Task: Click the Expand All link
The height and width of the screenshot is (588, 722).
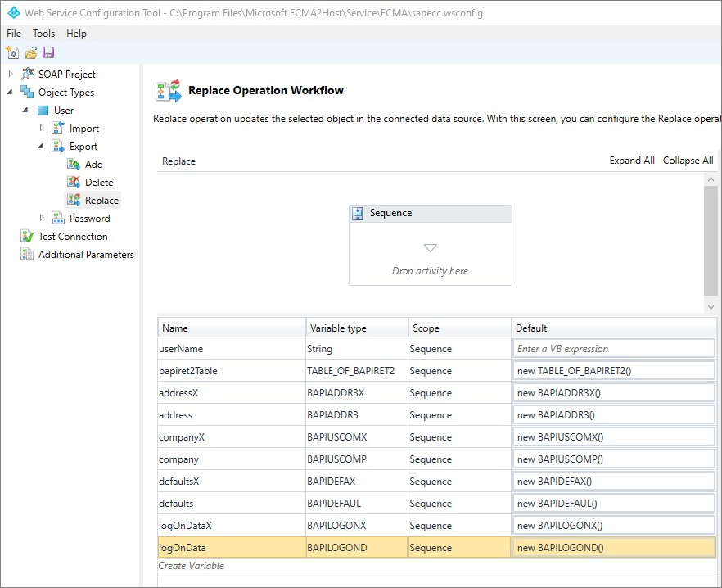Action: [631, 161]
